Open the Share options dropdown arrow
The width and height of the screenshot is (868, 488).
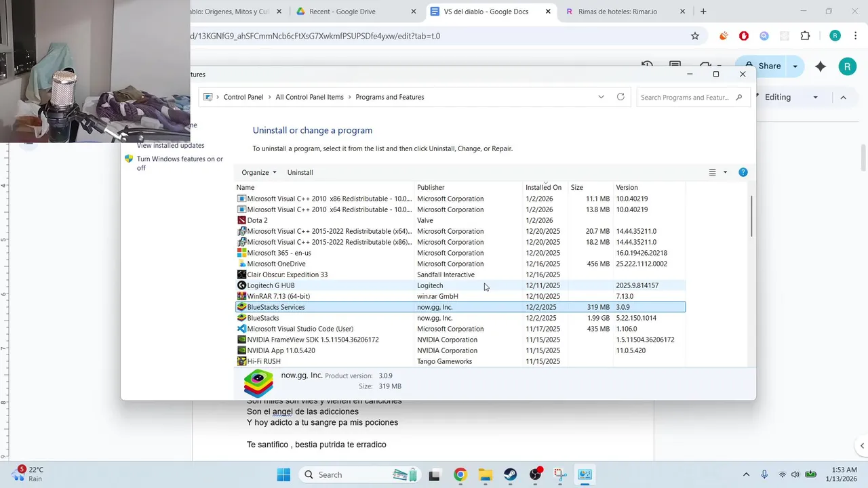(x=795, y=66)
